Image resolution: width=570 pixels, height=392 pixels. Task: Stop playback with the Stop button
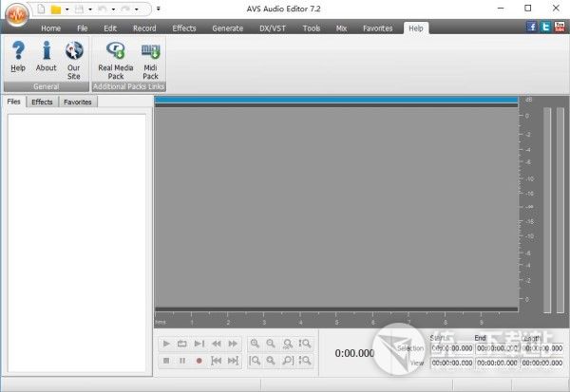[x=166, y=361]
